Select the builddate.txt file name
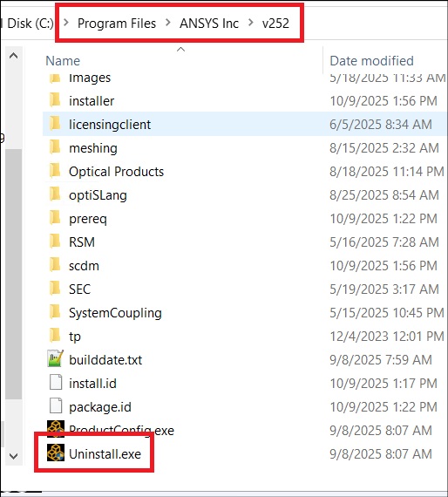Screen dimensions: 448x497 (x=105, y=360)
